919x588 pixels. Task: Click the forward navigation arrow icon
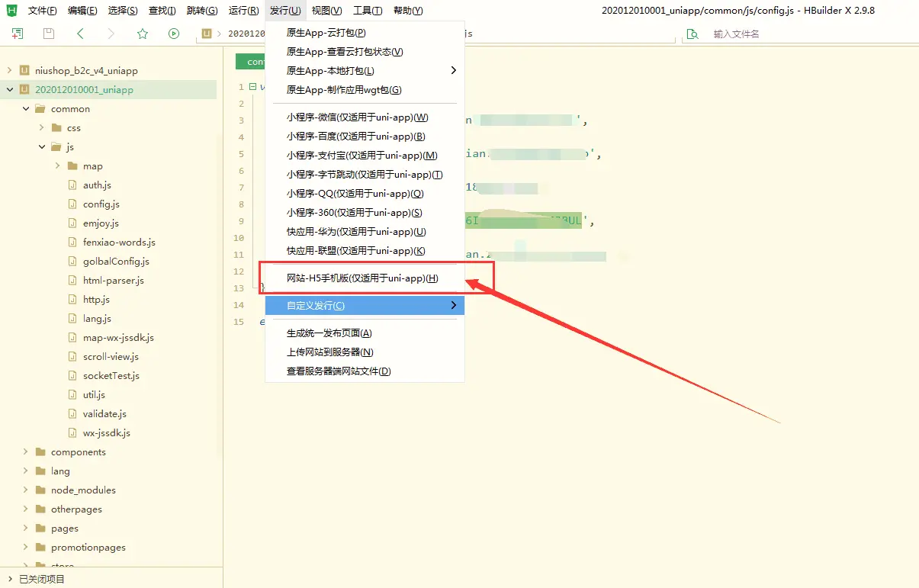pos(111,34)
